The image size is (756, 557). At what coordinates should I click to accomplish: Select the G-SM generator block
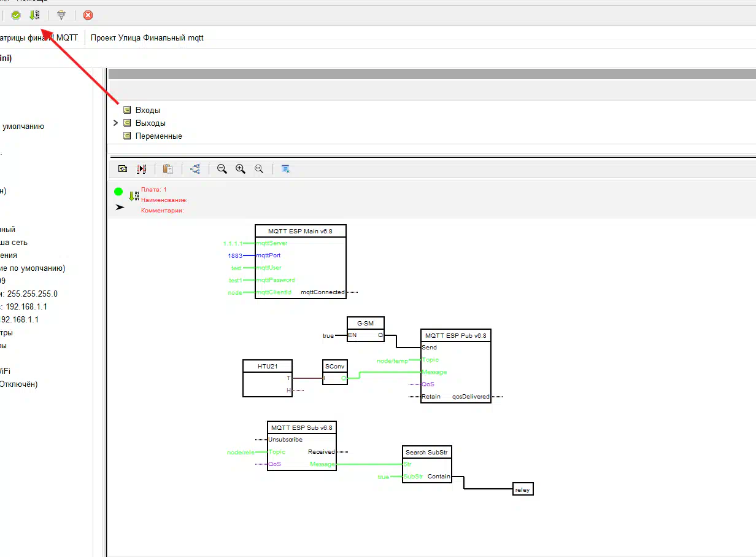pos(366,329)
